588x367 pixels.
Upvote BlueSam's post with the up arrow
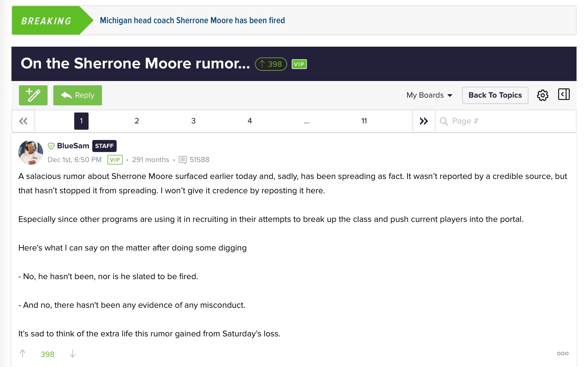tap(23, 354)
